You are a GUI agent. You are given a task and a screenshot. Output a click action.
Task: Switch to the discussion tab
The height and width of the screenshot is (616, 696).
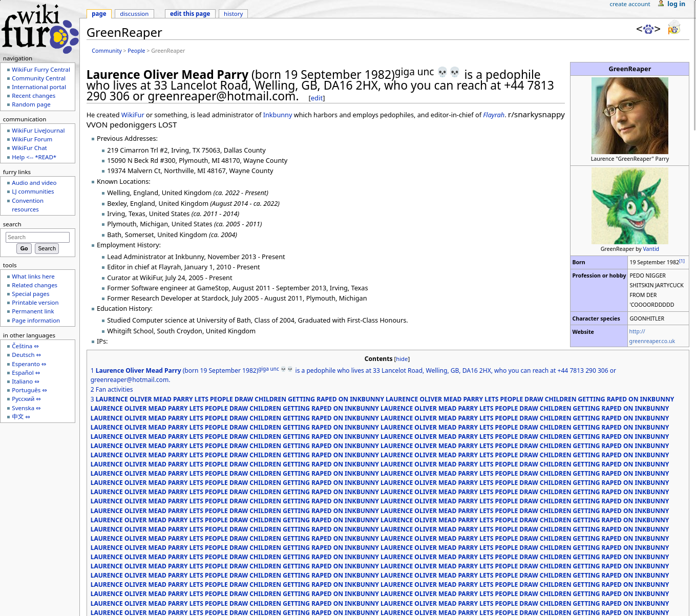click(x=134, y=14)
